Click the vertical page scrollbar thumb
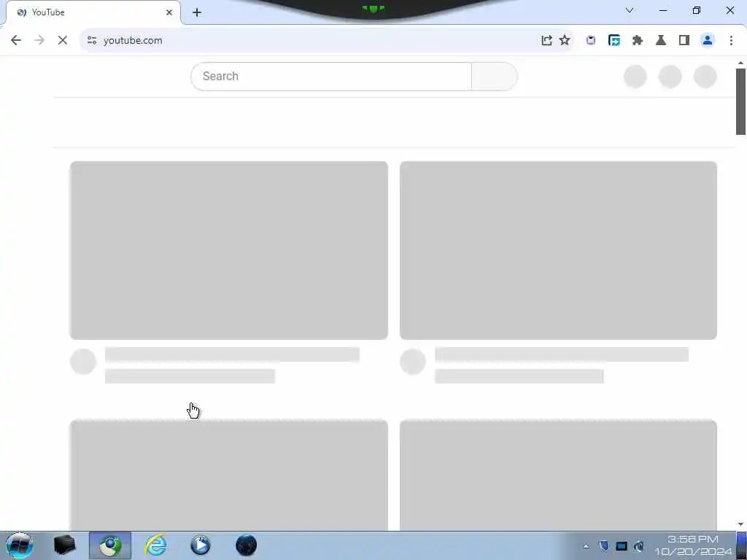 click(x=740, y=101)
